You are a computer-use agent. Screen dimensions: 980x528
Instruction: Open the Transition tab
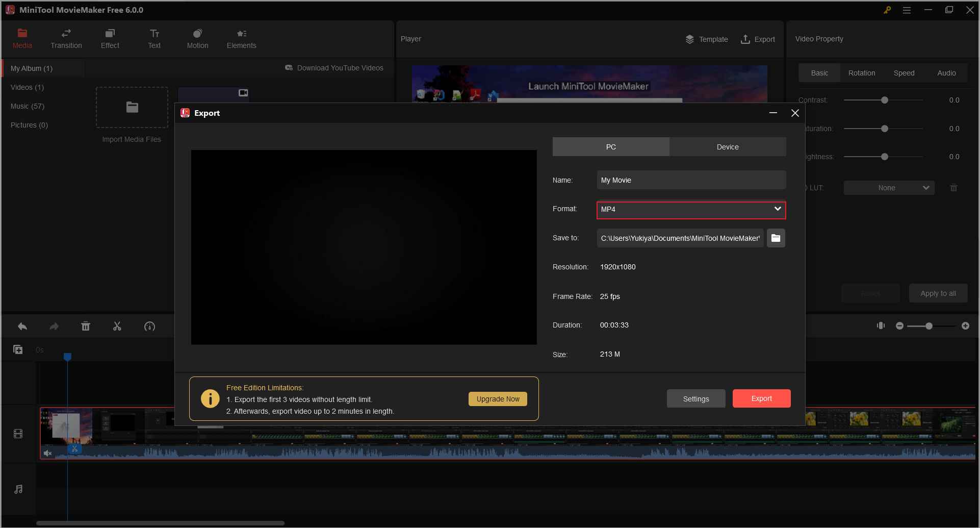coord(66,39)
